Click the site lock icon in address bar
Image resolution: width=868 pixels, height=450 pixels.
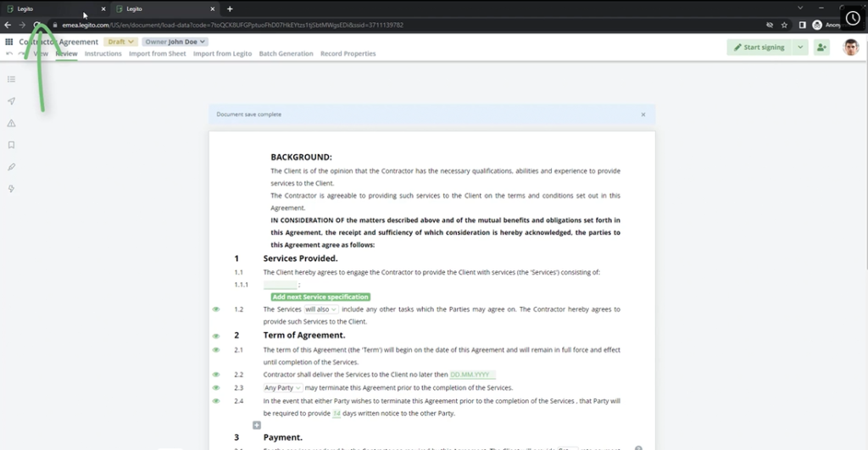55,25
